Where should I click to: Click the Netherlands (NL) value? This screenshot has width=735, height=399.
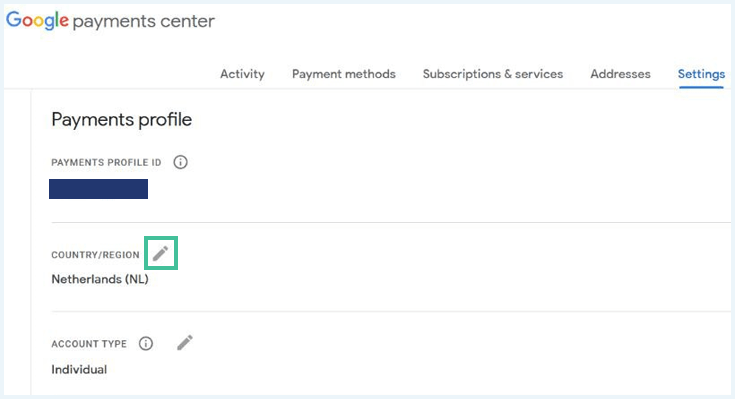pyautogui.click(x=100, y=279)
